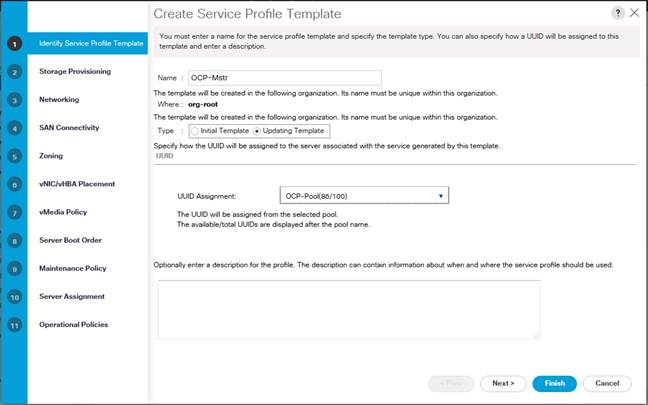Open the help question mark icon

point(617,13)
